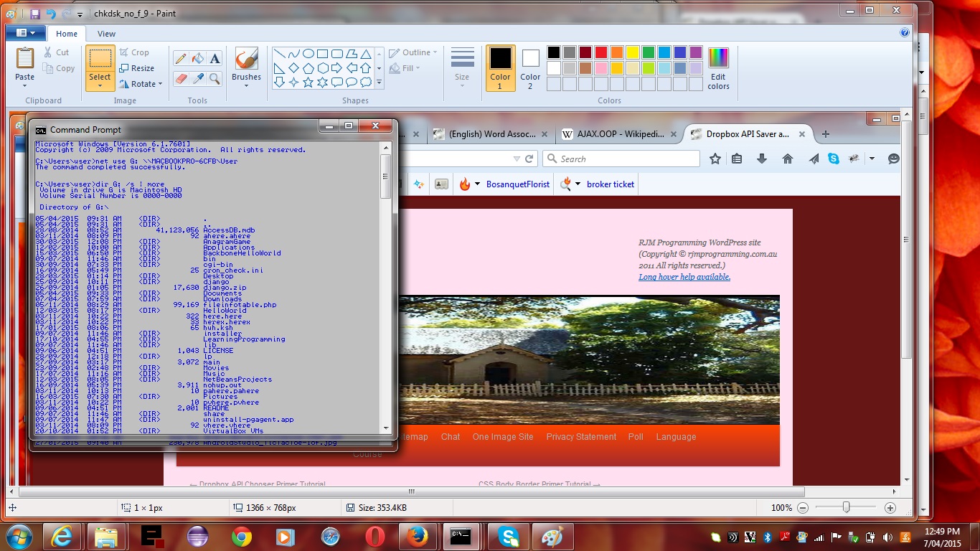This screenshot has height=551, width=980.
Task: Open Paint Help question mark icon
Action: [904, 33]
